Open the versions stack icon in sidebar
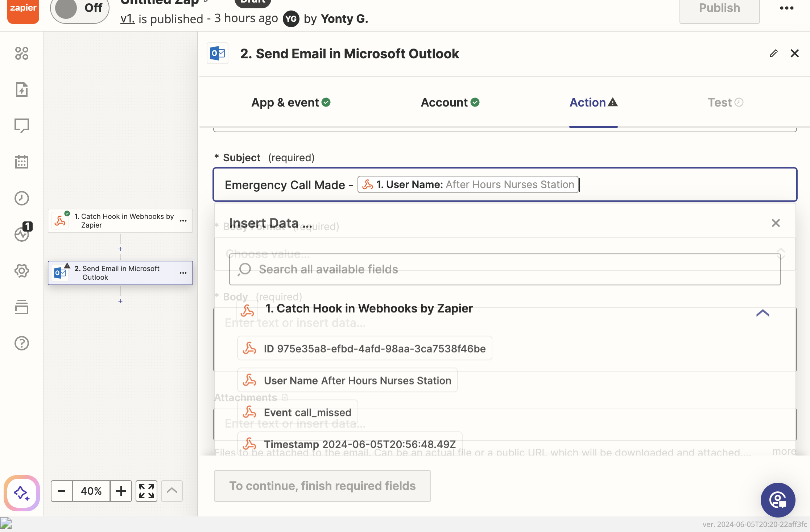 point(22,307)
